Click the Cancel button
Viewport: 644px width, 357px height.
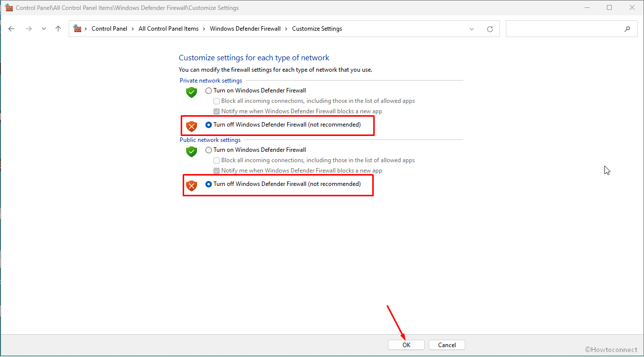(447, 345)
